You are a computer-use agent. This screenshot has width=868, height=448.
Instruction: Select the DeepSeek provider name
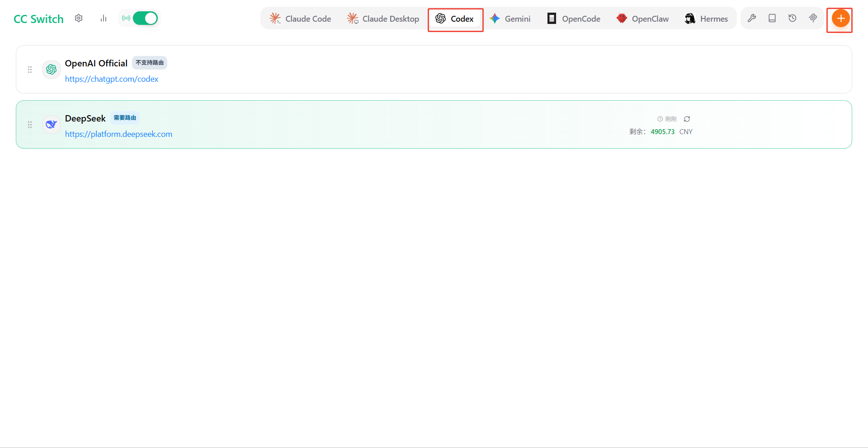(85, 118)
